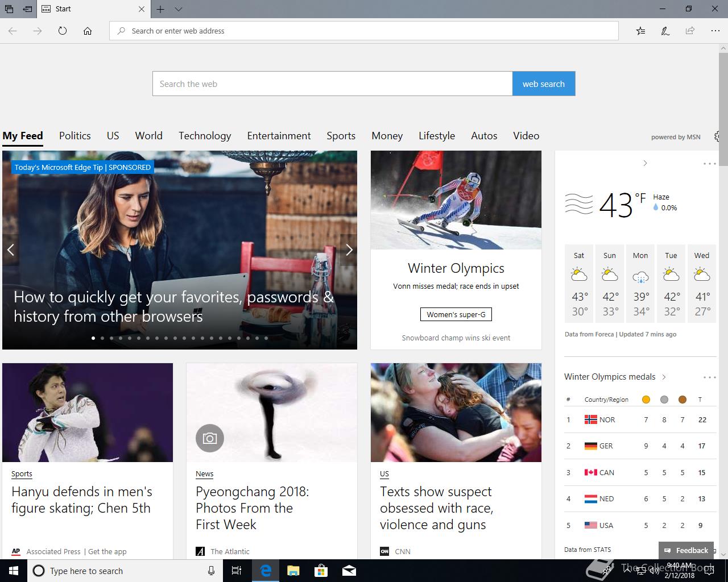This screenshot has height=582, width=728.
Task: Open the Favorites hub icon
Action: pos(641,31)
